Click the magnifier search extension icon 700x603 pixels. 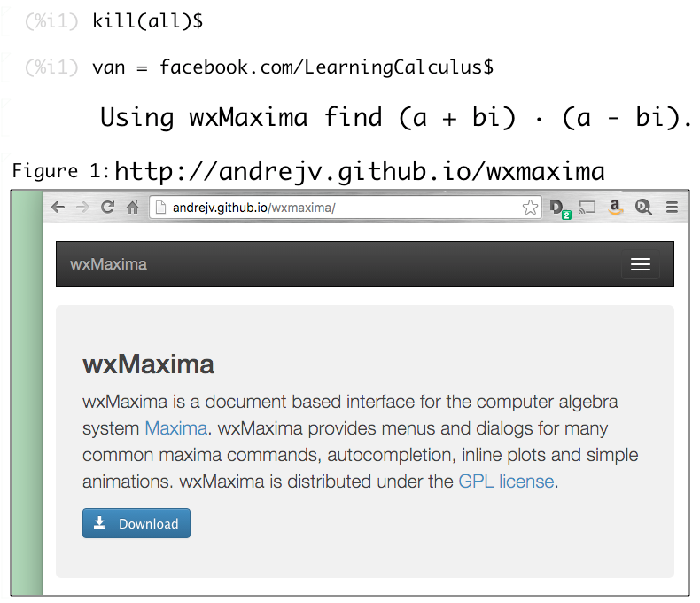coord(643,208)
